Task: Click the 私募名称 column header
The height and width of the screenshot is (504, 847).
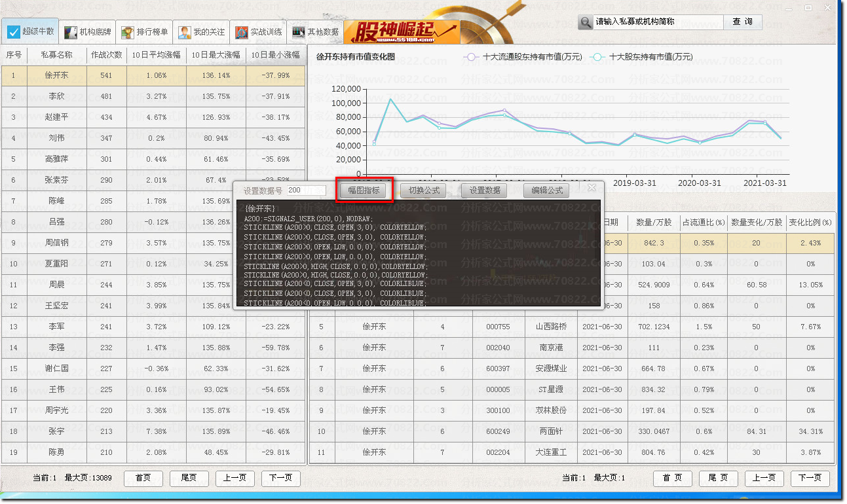Action: [x=56, y=55]
